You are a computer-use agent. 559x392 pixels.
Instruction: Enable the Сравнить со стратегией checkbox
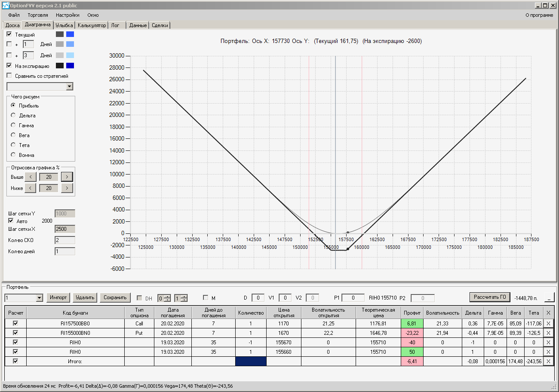click(x=9, y=76)
